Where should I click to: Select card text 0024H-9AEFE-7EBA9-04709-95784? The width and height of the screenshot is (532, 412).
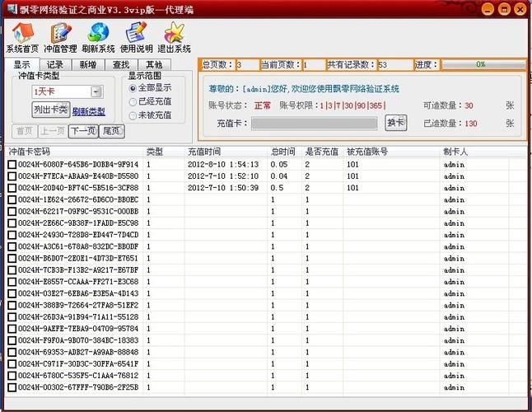tap(78, 329)
